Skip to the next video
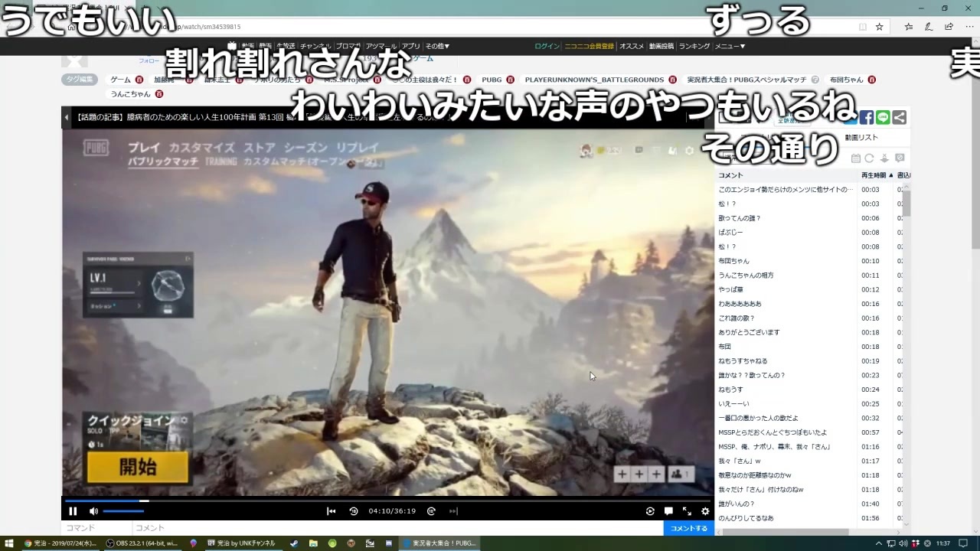 453,511
